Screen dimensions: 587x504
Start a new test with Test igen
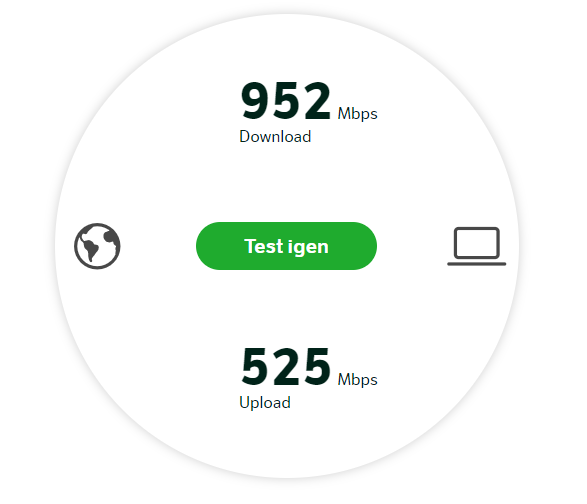(x=286, y=246)
